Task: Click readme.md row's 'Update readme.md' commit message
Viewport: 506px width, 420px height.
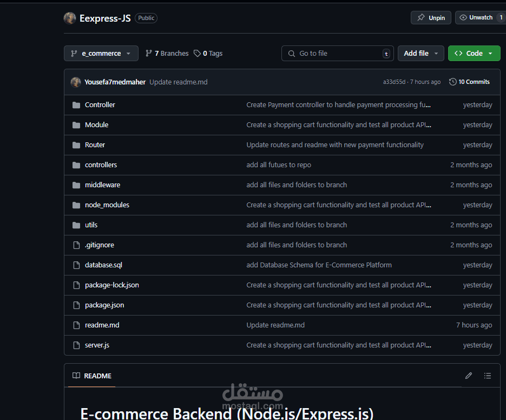Action: click(275, 325)
